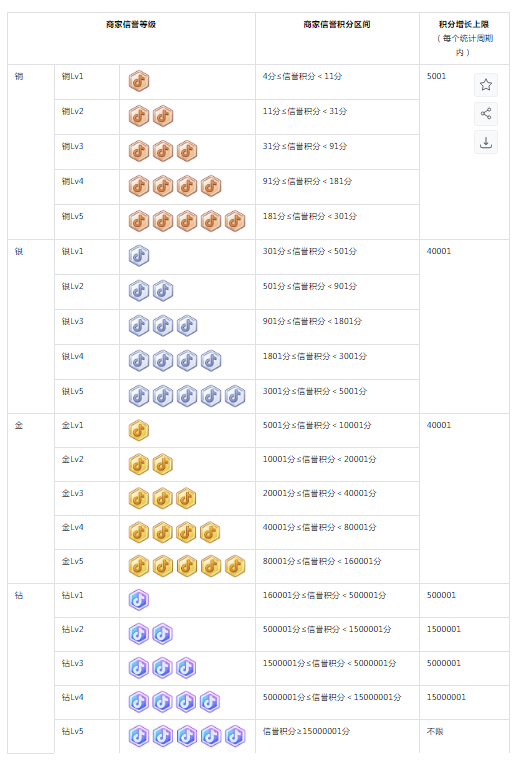Click the single silver badge for 银Lv1

(139, 256)
